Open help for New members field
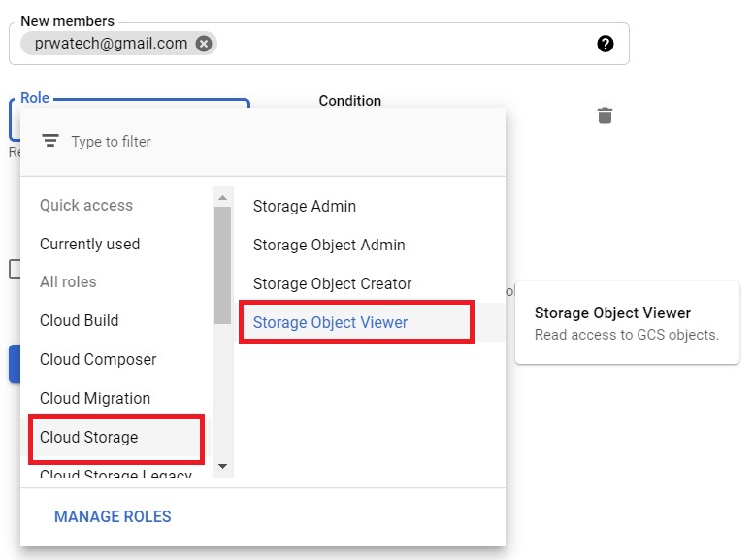 pos(605,44)
